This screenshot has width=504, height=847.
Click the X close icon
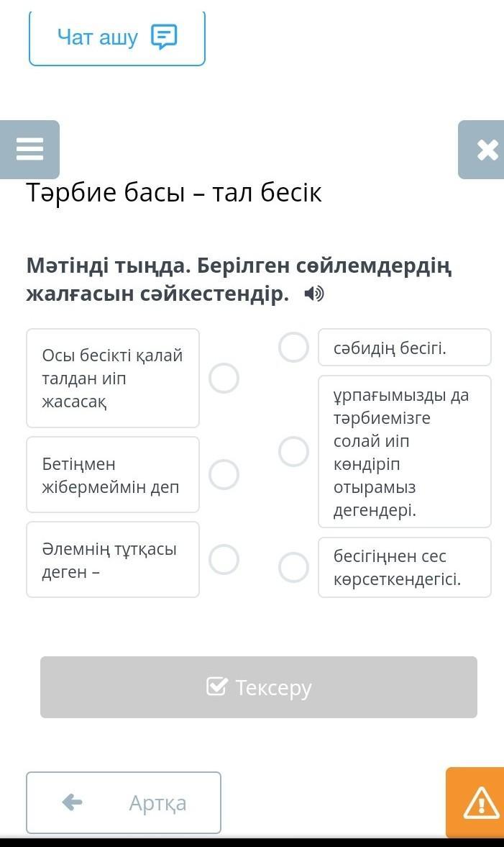click(x=487, y=150)
